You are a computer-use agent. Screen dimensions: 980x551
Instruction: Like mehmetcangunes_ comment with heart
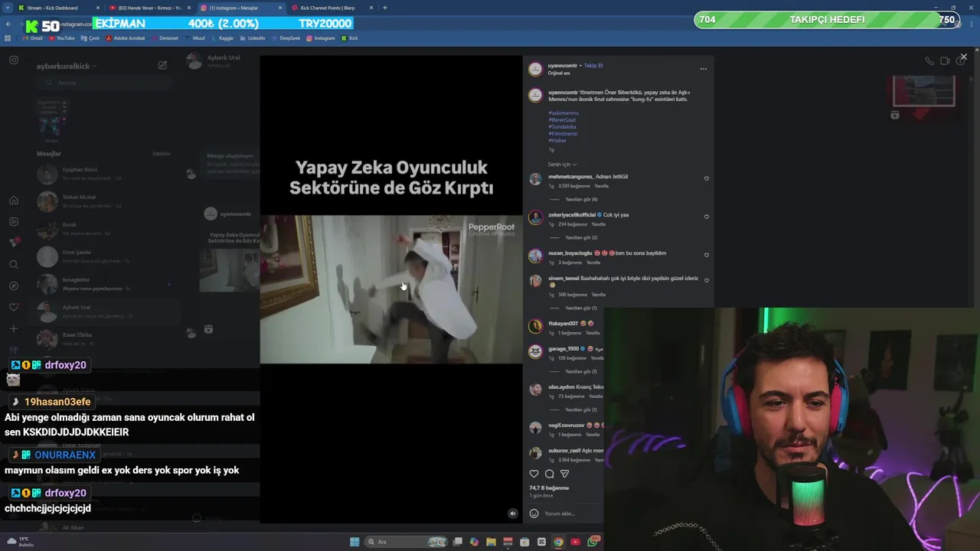tap(706, 179)
